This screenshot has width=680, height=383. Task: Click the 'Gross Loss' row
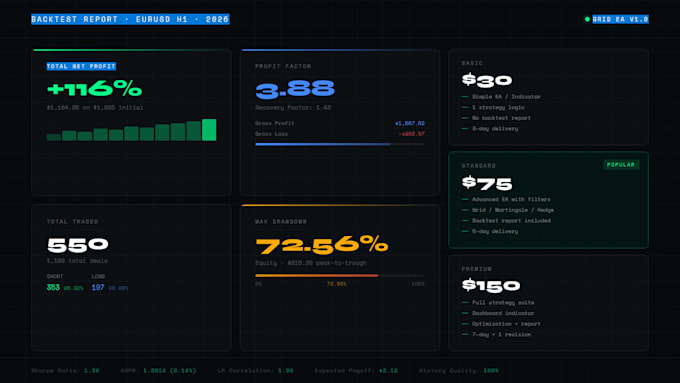pyautogui.click(x=340, y=134)
